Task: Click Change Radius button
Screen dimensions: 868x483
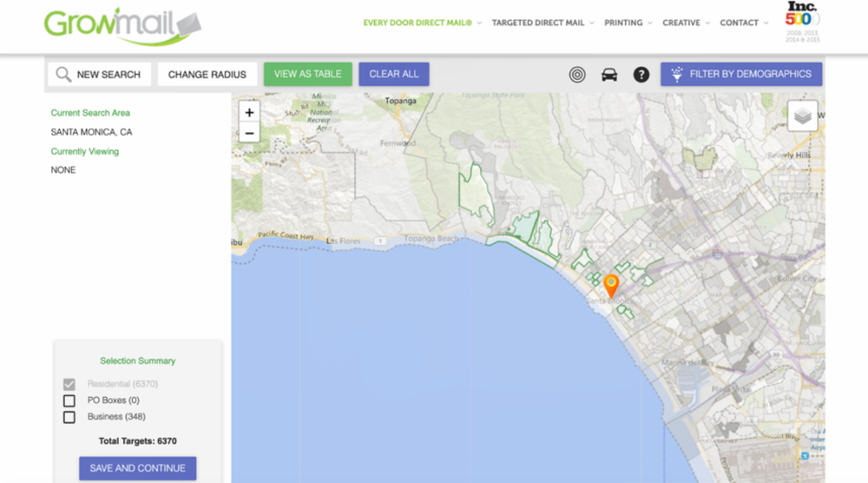Action: (x=207, y=74)
